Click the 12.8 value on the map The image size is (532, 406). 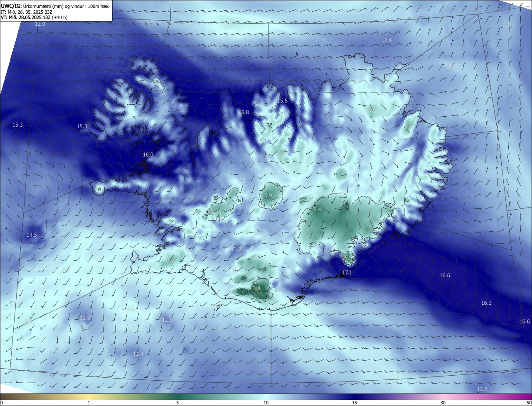[x=482, y=389]
